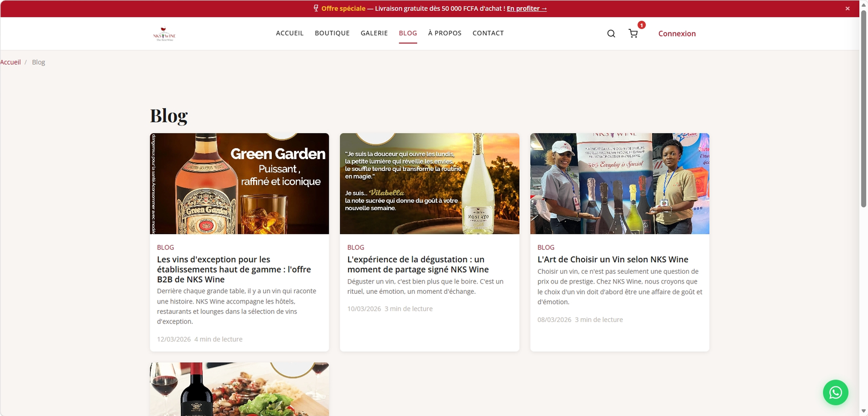Click the scrollbar down arrow

tap(864, 411)
